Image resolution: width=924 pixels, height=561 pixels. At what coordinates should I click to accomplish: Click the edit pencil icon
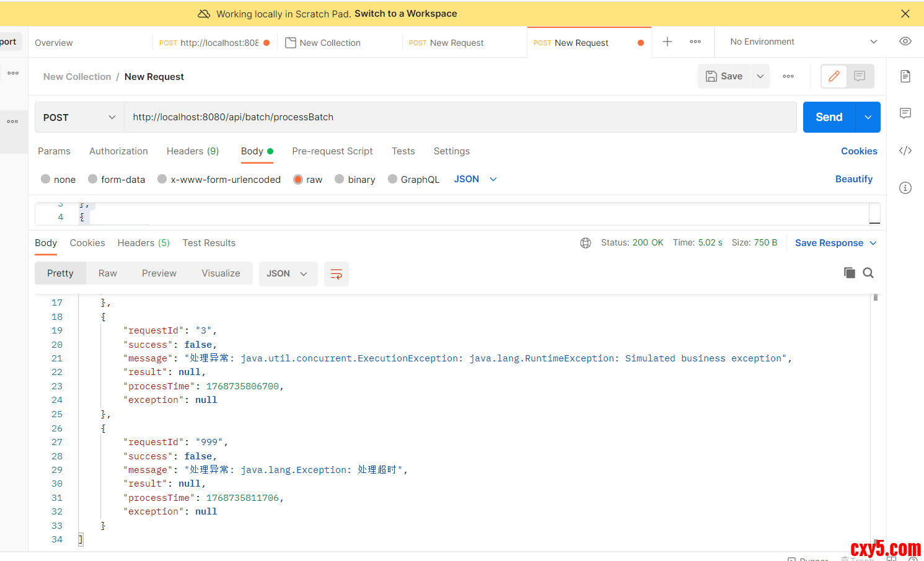[834, 76]
